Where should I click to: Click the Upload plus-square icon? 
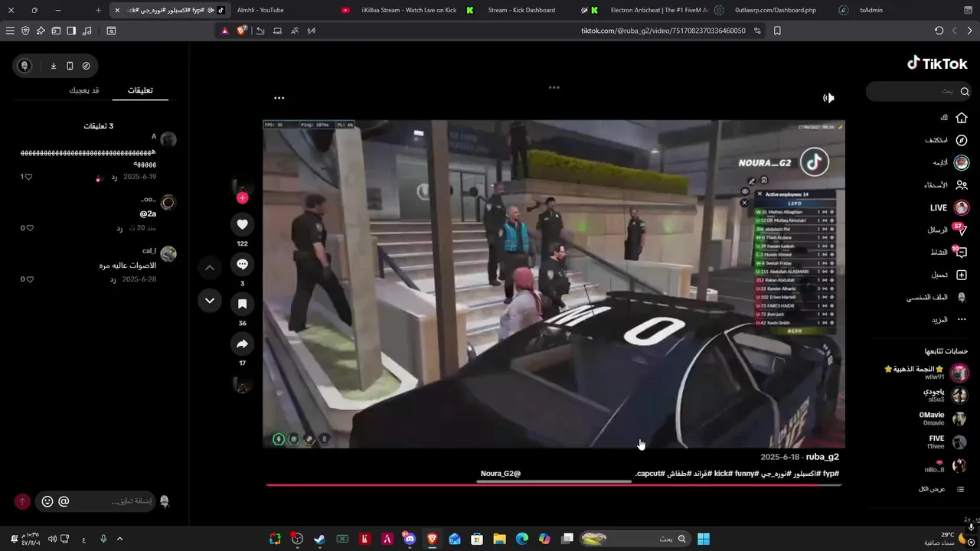(x=962, y=275)
